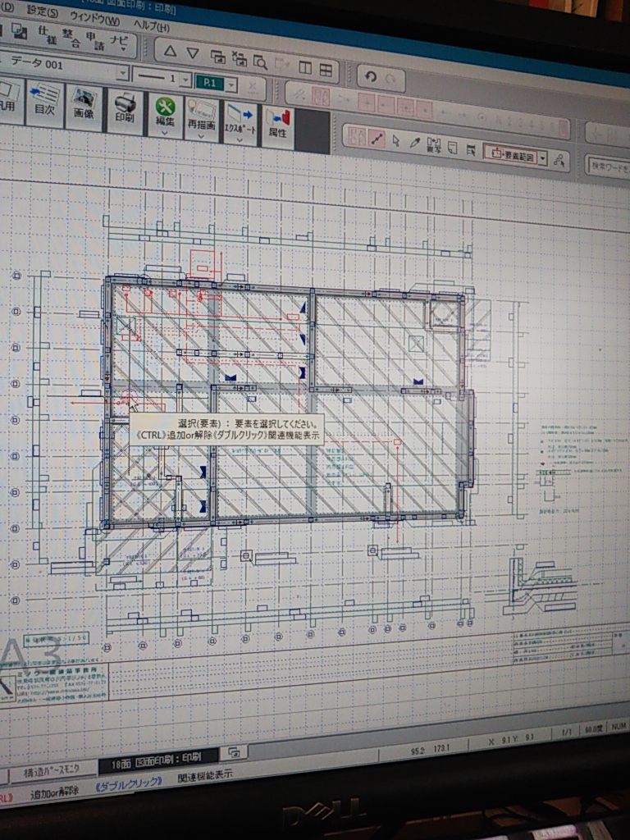
Task: Open the 画像 (Image) tool
Action: coord(84,105)
